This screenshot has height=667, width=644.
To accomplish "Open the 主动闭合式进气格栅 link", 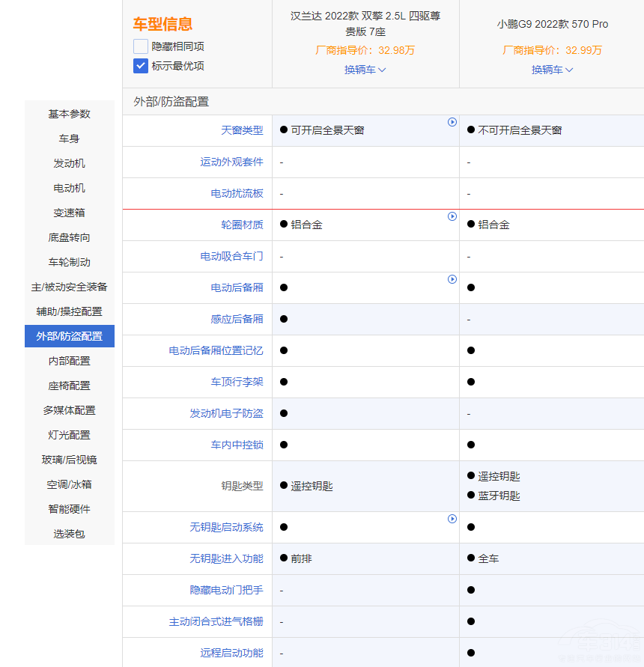I will point(216,621).
